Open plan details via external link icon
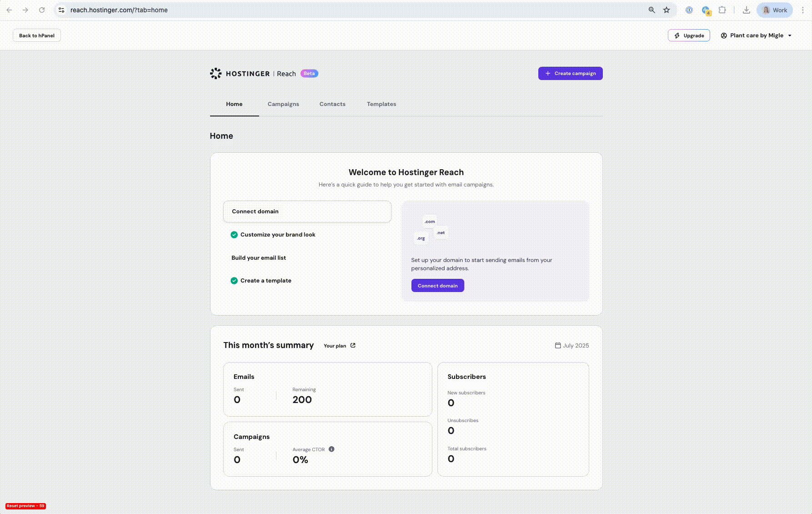 [x=353, y=346]
